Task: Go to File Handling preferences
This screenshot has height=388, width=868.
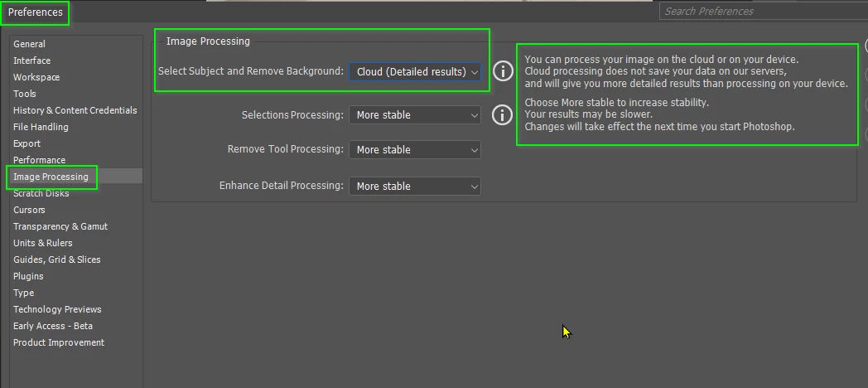Action: tap(41, 127)
